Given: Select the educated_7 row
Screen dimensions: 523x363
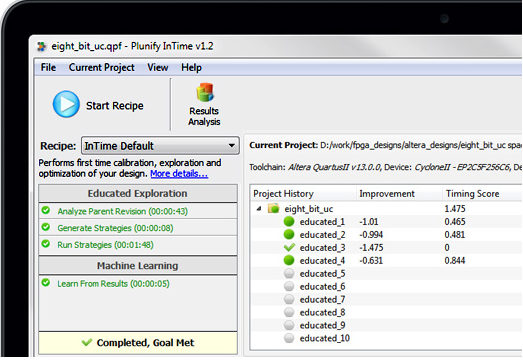Looking at the screenshot, I should point(386,299).
